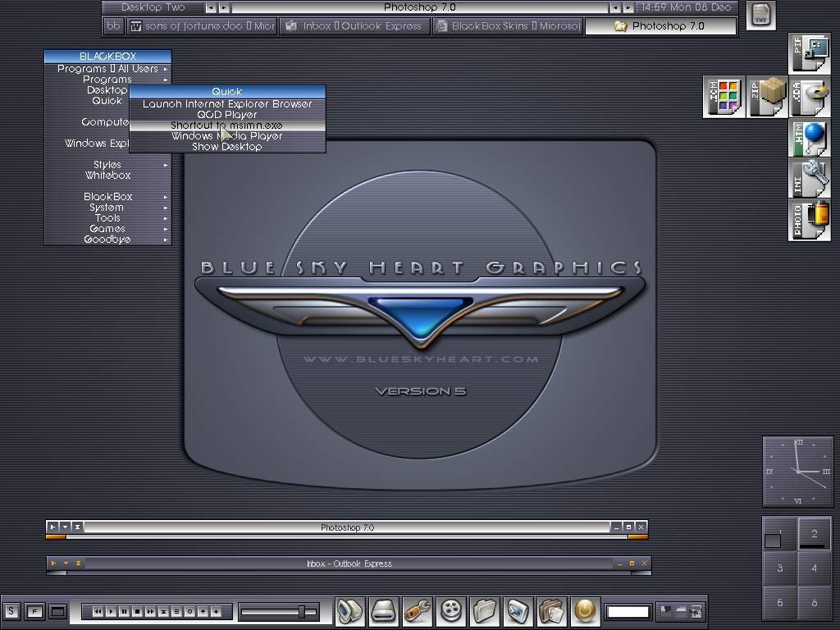Open playlist button in media bar
Image resolution: width=840 pixels, height=630 pixels.
point(176,611)
